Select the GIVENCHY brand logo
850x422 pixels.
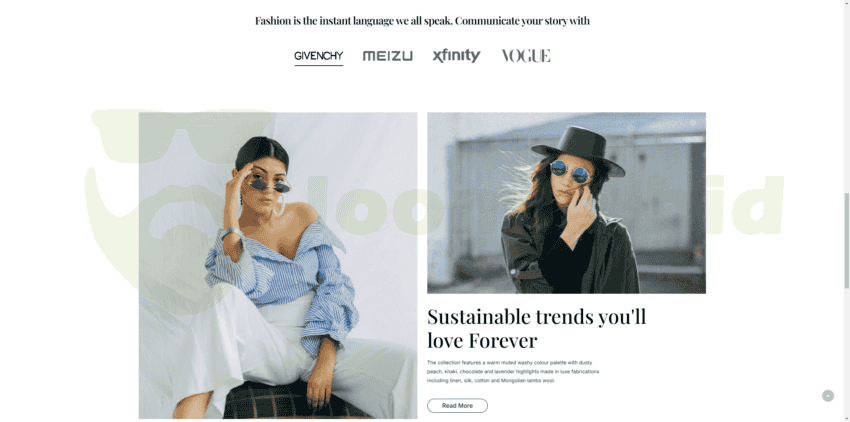tap(319, 56)
